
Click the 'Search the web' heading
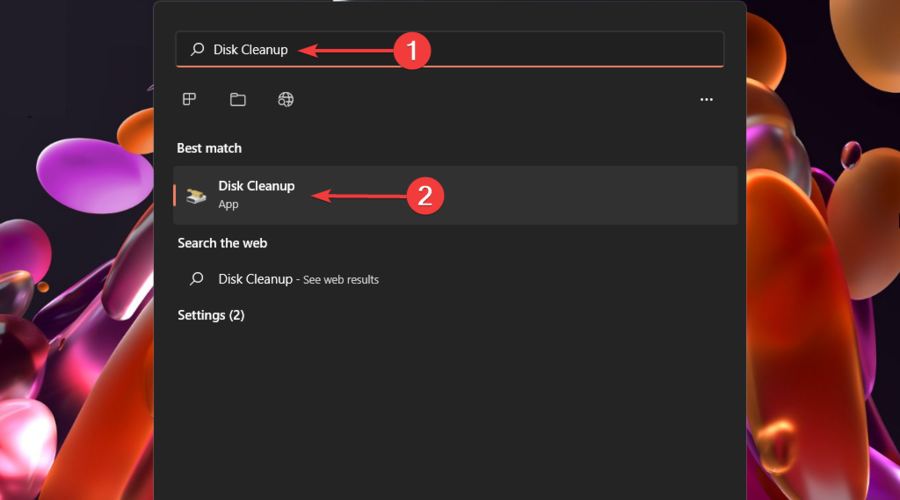pyautogui.click(x=222, y=243)
